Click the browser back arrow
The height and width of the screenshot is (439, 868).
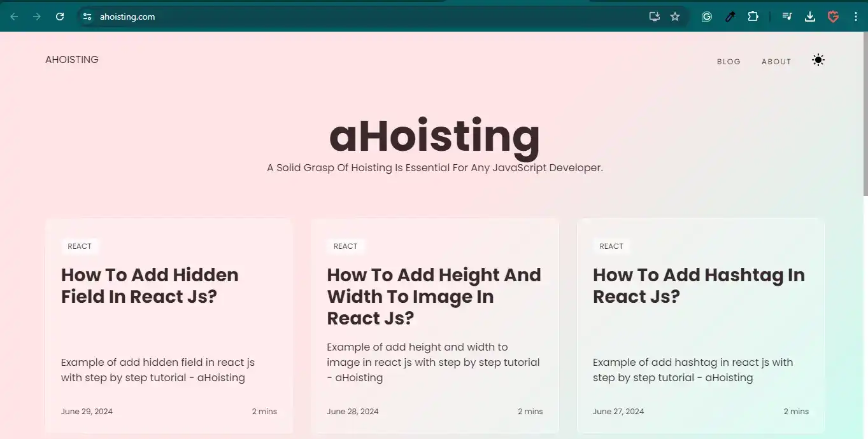(14, 17)
